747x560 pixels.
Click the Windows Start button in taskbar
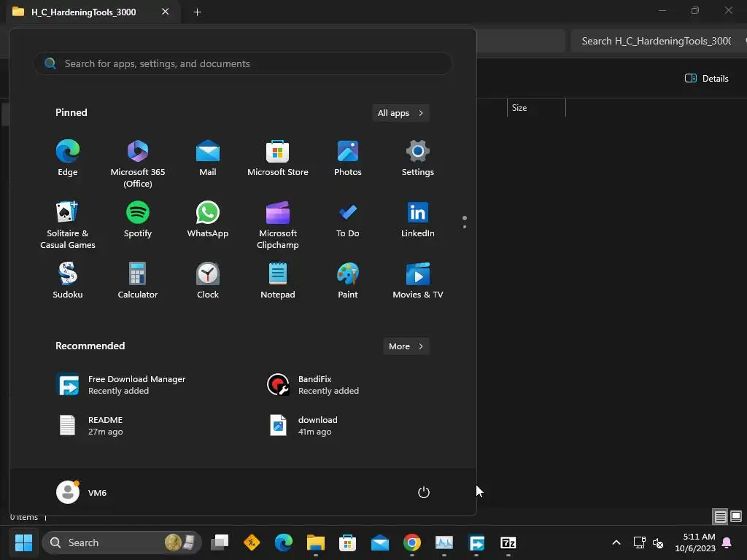23,542
